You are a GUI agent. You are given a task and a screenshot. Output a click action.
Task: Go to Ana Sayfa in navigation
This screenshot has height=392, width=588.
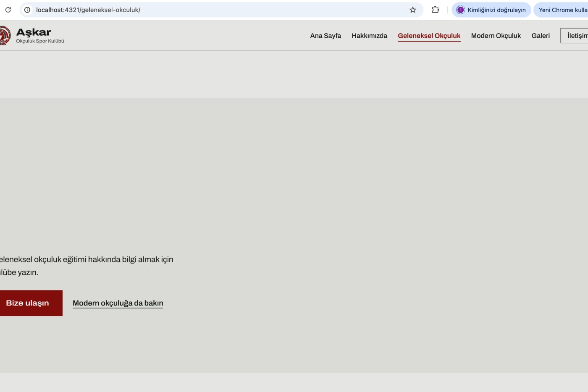coord(325,36)
